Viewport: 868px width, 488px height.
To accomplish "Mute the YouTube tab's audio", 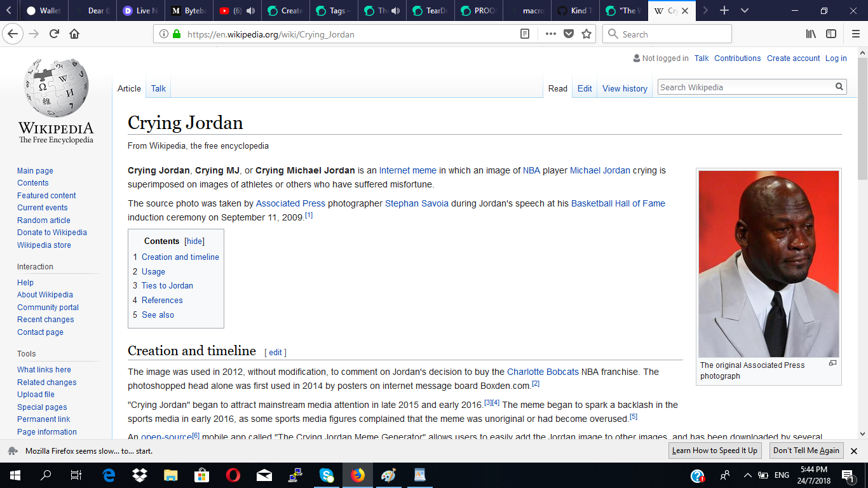I will click(250, 11).
